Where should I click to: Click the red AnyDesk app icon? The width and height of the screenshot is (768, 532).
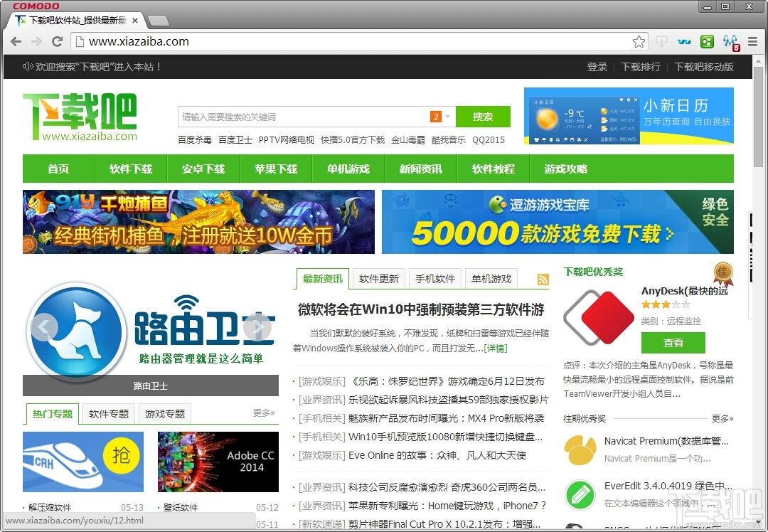pyautogui.click(x=598, y=317)
